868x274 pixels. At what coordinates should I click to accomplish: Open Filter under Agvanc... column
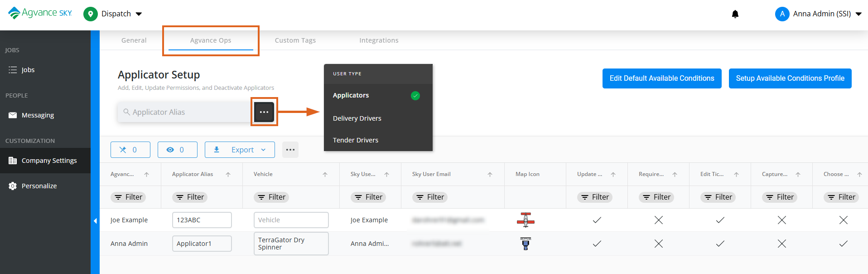pyautogui.click(x=128, y=197)
